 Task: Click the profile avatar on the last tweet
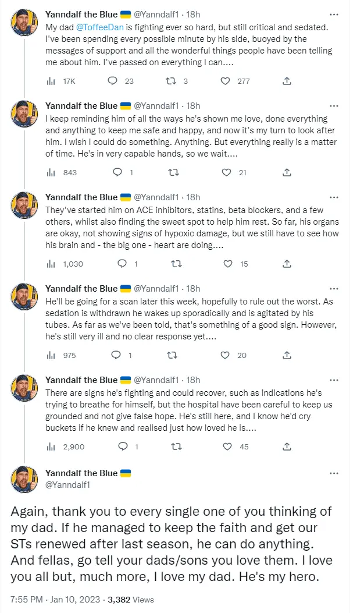click(25, 479)
